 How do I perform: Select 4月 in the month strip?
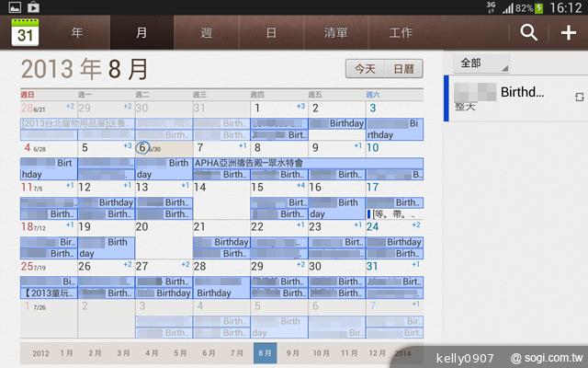(x=152, y=353)
